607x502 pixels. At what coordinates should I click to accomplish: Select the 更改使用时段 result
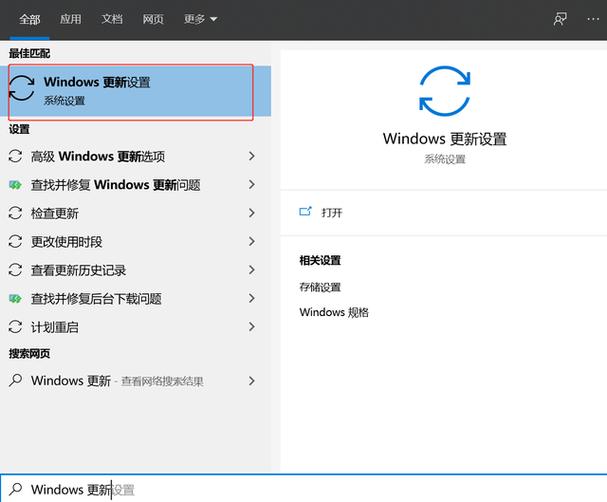click(x=135, y=242)
